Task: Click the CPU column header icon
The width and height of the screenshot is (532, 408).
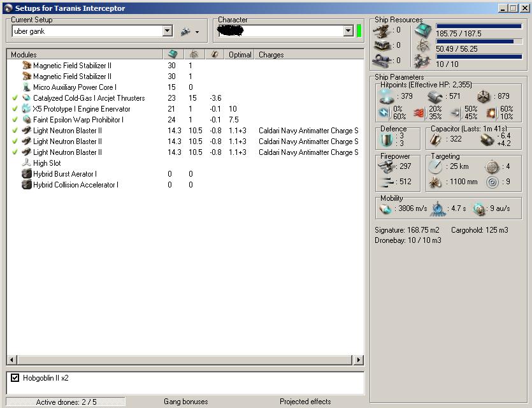Action: 173,54
